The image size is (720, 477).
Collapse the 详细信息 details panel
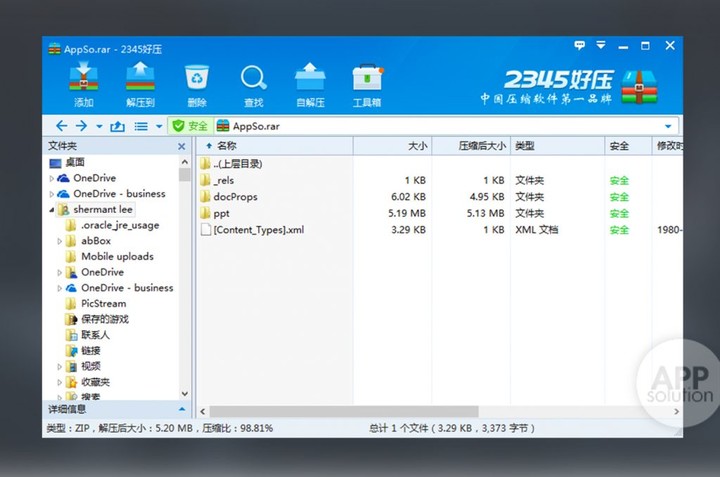coord(182,409)
